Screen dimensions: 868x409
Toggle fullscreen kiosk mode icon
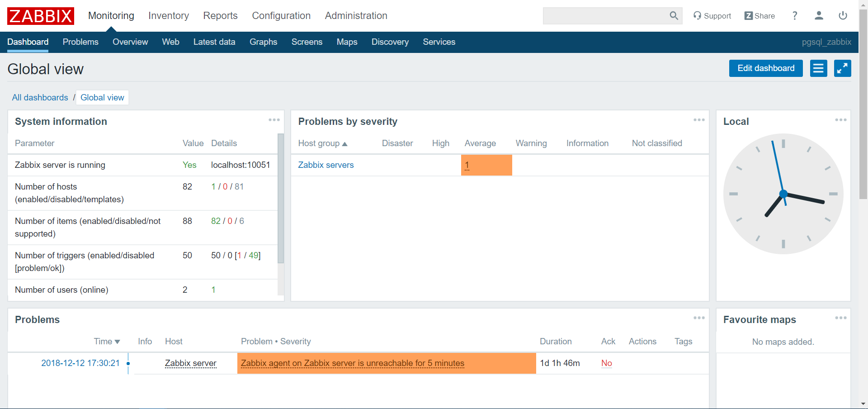click(x=842, y=68)
